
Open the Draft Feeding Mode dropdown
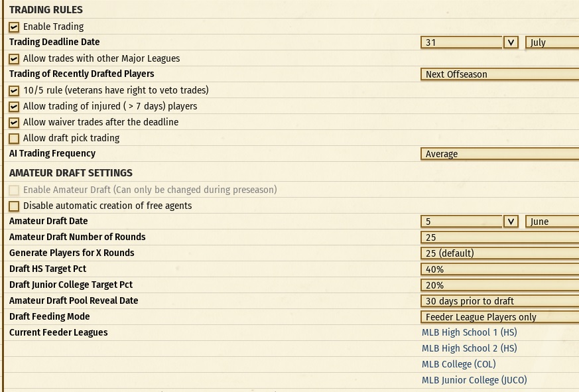[x=499, y=317]
